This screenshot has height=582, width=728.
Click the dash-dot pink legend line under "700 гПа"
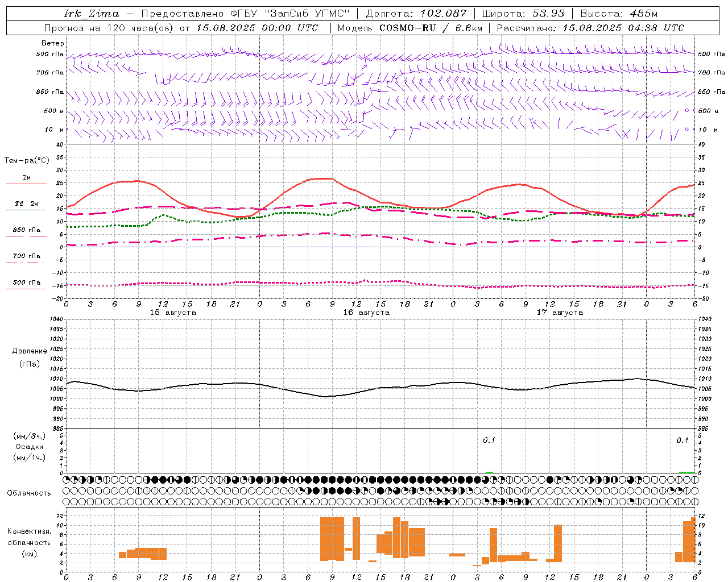coord(25,263)
